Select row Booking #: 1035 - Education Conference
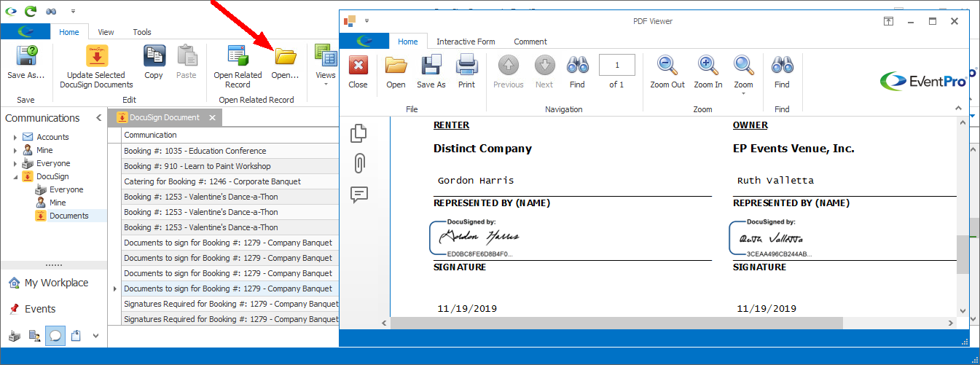 tap(230, 151)
